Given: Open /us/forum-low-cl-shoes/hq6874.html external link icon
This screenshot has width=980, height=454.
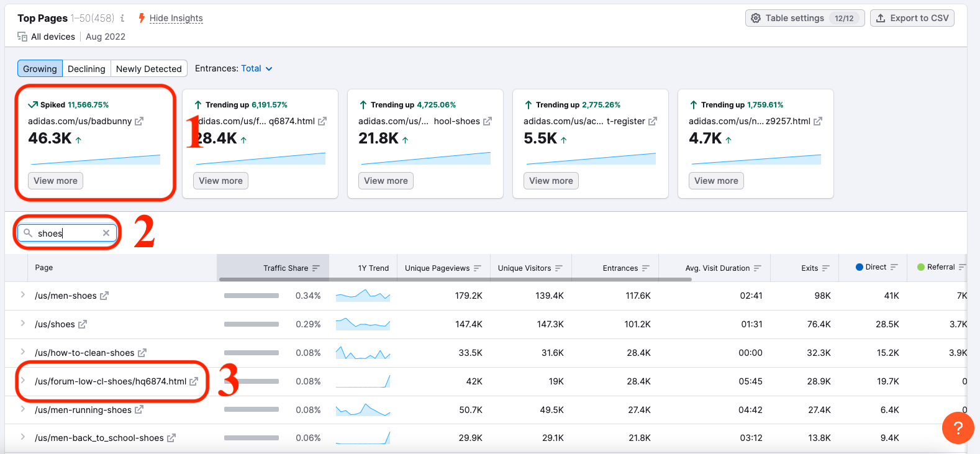Looking at the screenshot, I should 194,381.
